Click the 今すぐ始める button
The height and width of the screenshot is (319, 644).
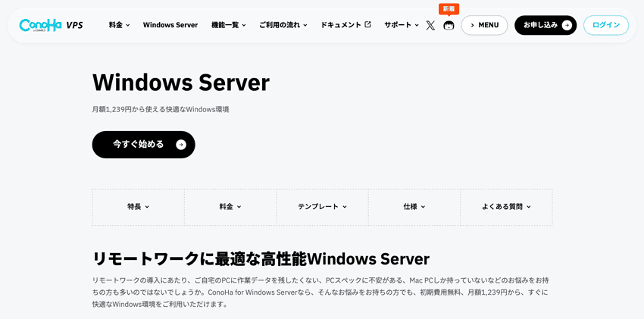coord(143,145)
